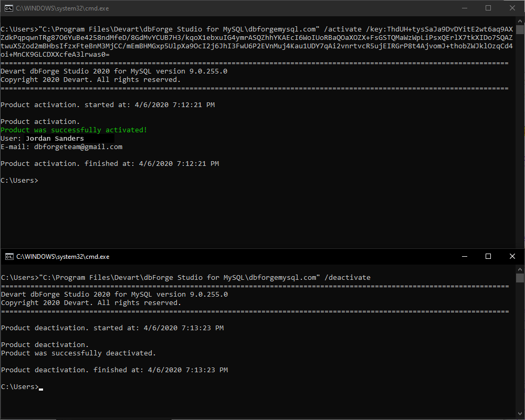
Task: Click 'Copyright 2020 Devart' line in lower window
Action: 91,303
